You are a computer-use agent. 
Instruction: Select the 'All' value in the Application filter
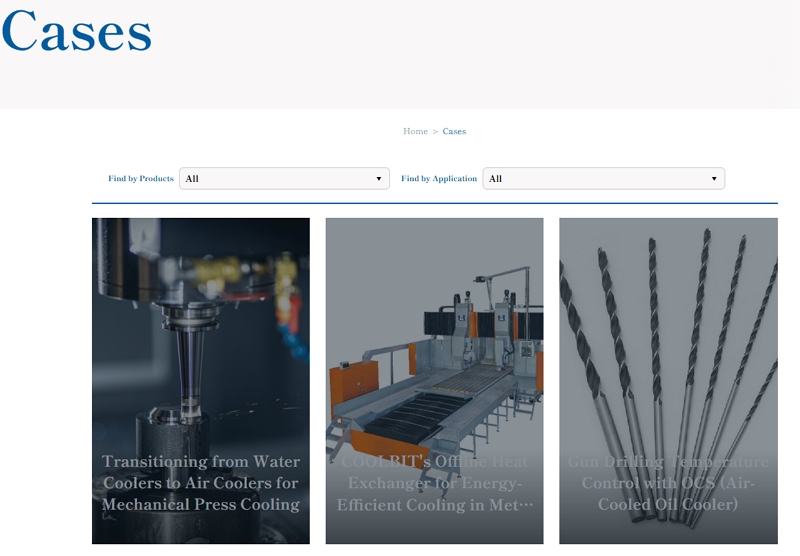(496, 179)
